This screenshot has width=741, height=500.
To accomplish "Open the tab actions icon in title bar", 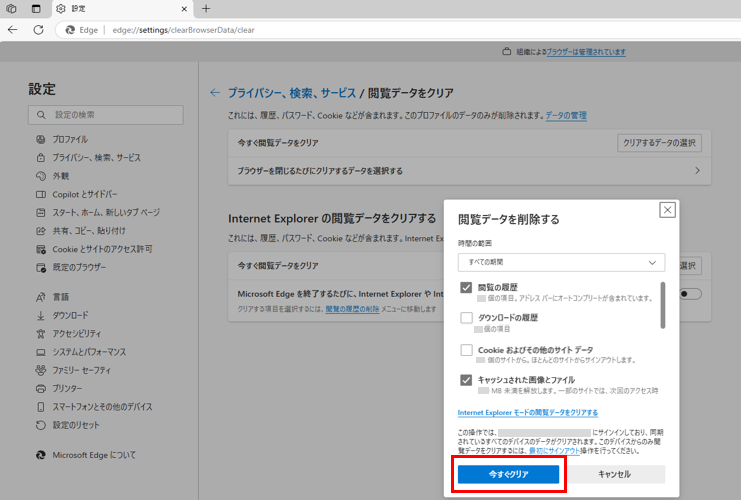I will [x=35, y=9].
